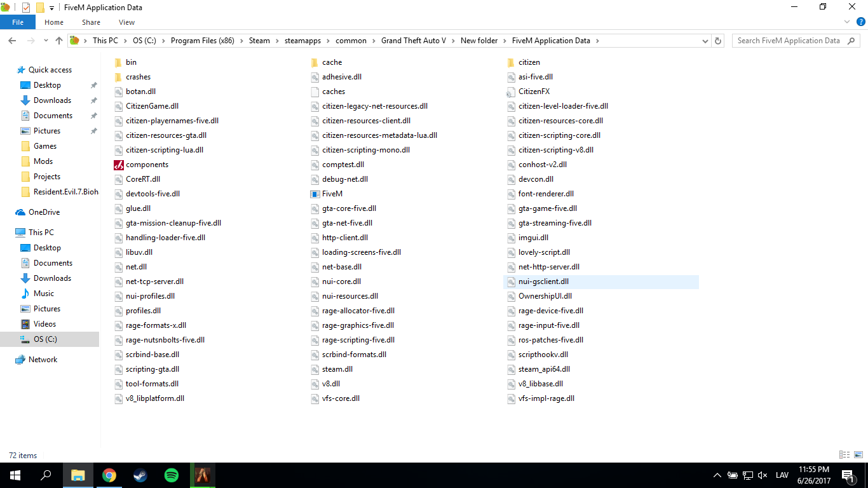This screenshot has height=488, width=868.
Task: Click New folder quick access toolbar icon
Action: coord(40,8)
